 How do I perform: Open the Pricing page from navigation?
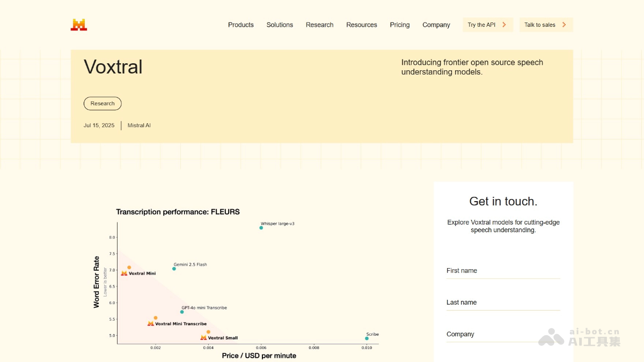(399, 25)
